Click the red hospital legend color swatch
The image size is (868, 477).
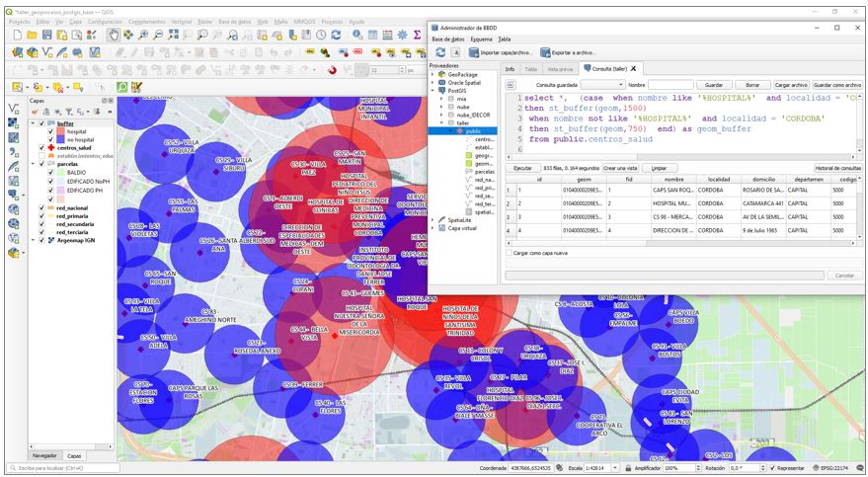click(60, 131)
